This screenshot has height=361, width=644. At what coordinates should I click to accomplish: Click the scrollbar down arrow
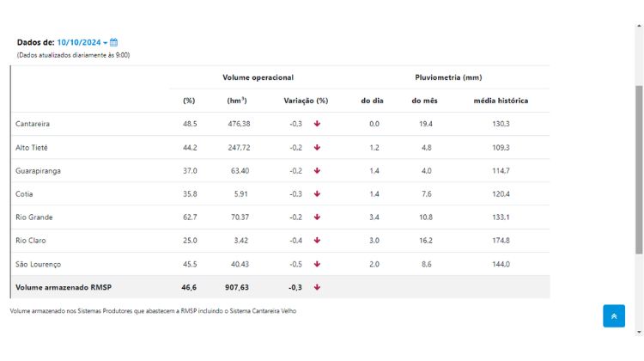(x=639, y=332)
